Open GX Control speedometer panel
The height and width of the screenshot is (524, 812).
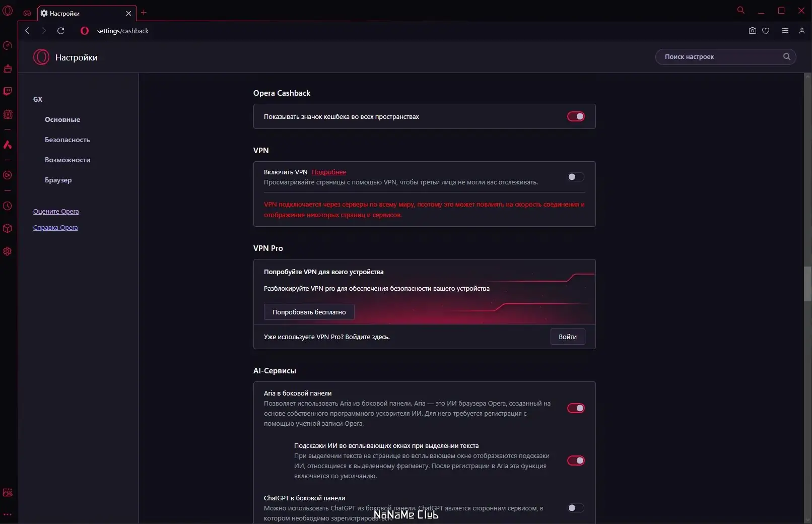pos(8,46)
